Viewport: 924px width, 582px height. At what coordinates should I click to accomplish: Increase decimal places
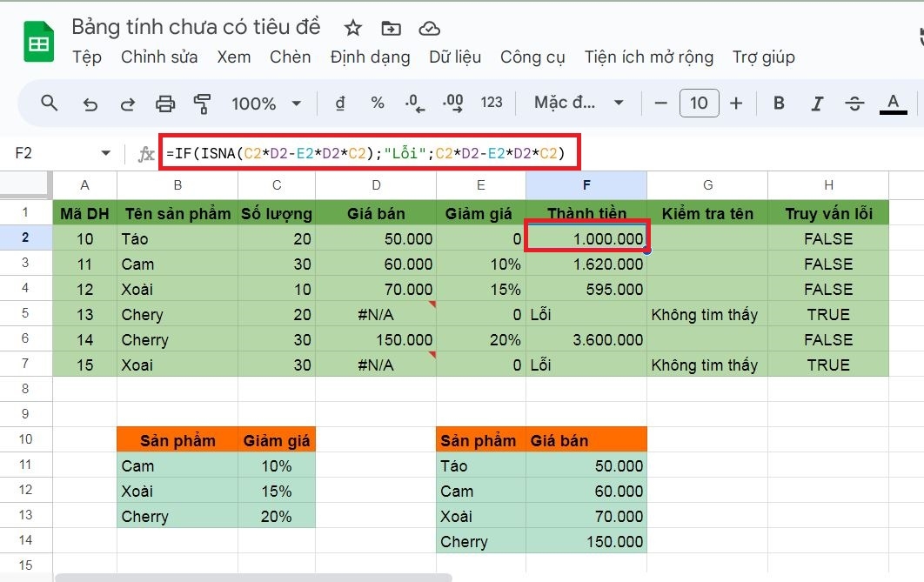452,104
